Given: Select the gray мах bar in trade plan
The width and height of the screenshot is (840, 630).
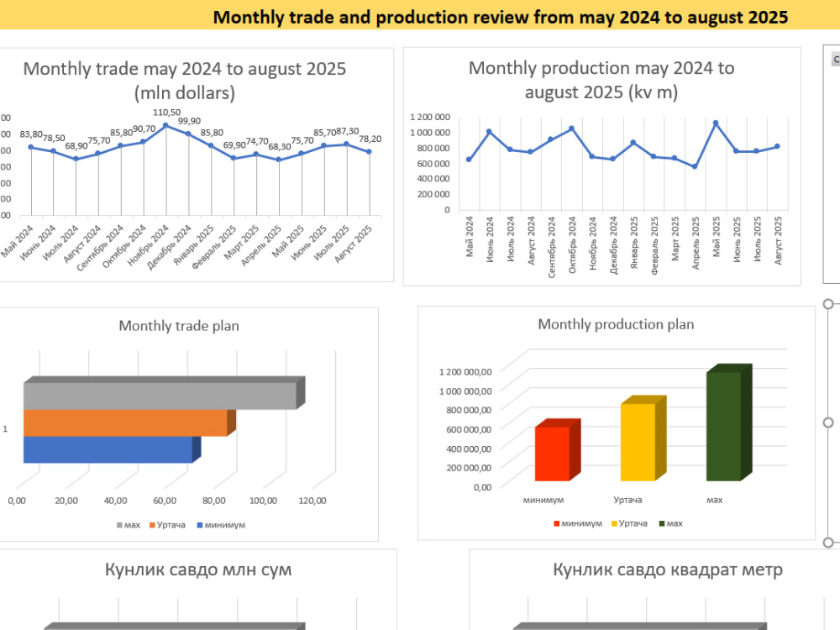Looking at the screenshot, I should [x=164, y=393].
